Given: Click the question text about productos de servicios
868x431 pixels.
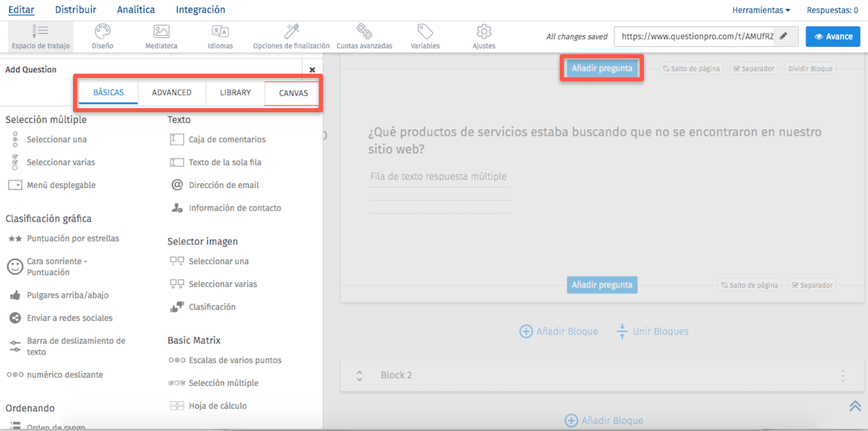Looking at the screenshot, I should [x=595, y=140].
